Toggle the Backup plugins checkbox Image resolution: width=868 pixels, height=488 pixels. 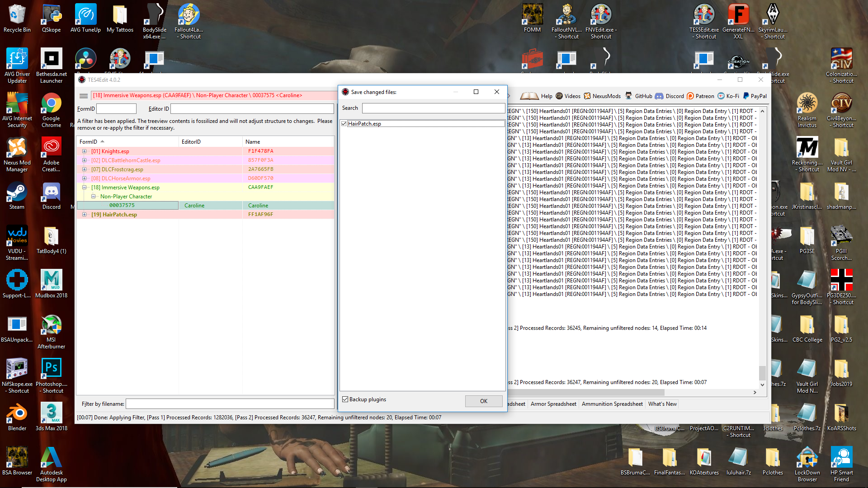[345, 399]
